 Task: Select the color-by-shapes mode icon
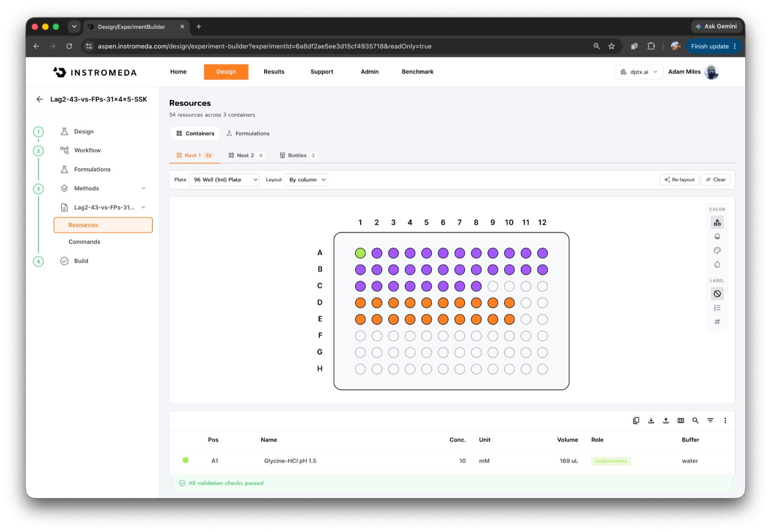[x=717, y=222]
